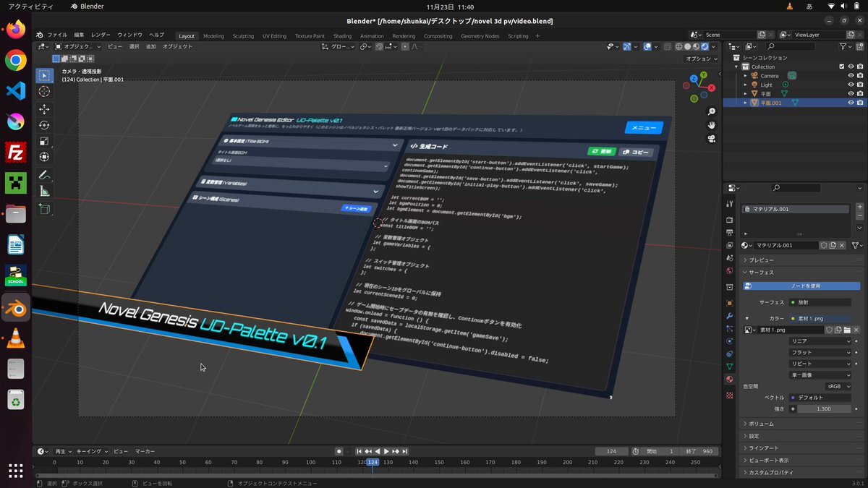Expand the プレビュー panel
This screenshot has height=488, width=868.
(759, 260)
